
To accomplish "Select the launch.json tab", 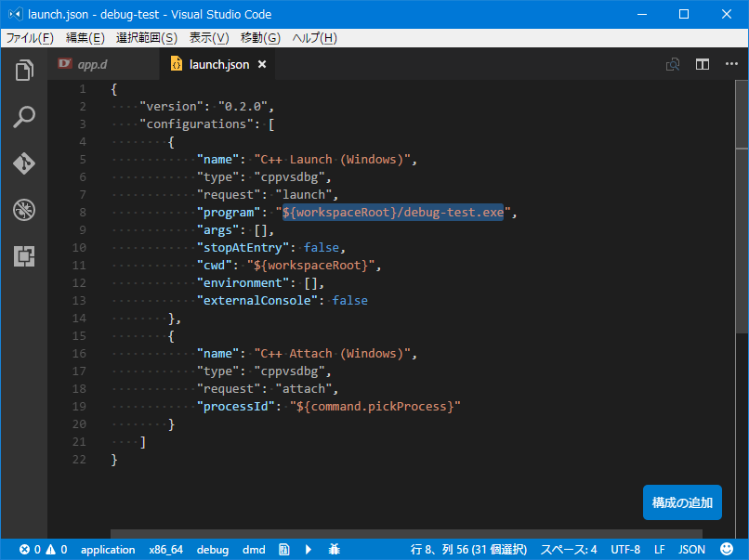I will [x=217, y=64].
